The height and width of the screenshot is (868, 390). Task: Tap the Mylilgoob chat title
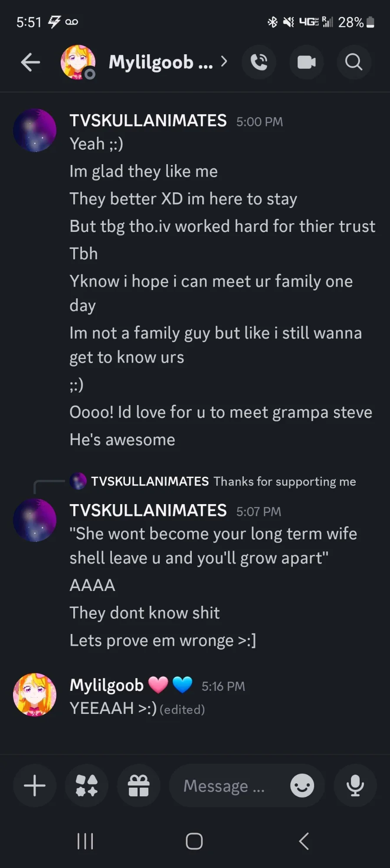click(x=161, y=62)
